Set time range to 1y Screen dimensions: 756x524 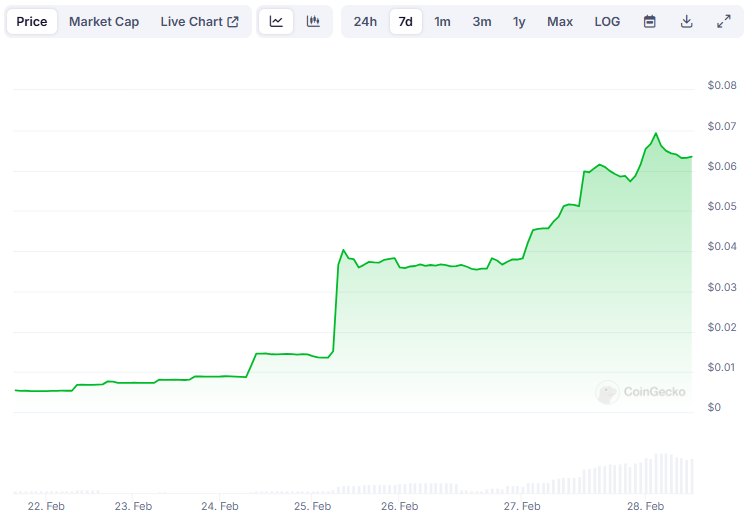click(x=519, y=22)
